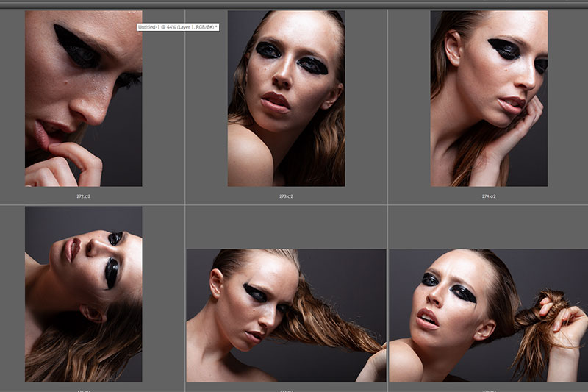Select the 273.cr2 portrait thumbnail
This screenshot has width=588, height=392.
coord(286,99)
